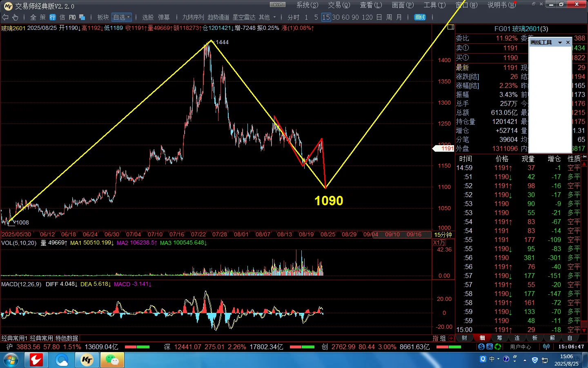Open the 全 toolbar icon
Viewport: 588px width, 368px height.
click(33, 17)
